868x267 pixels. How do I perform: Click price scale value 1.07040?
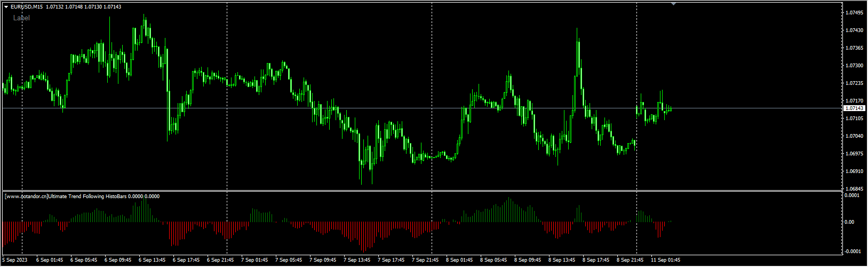pyautogui.click(x=855, y=136)
